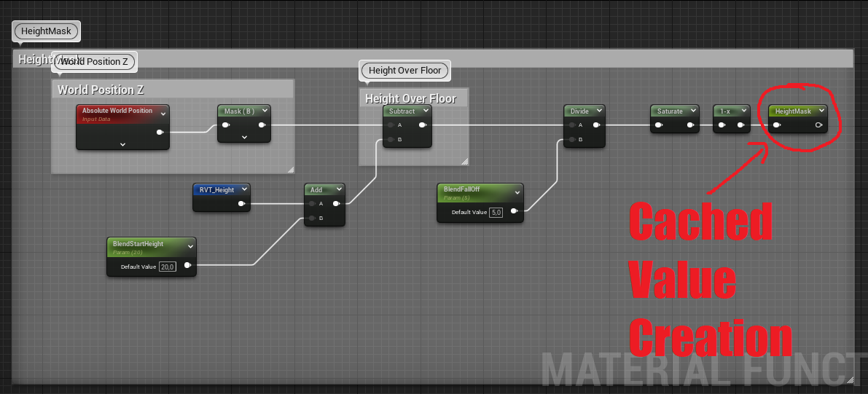Click the Mask (B) input pin
The image size is (868, 394).
point(226,125)
